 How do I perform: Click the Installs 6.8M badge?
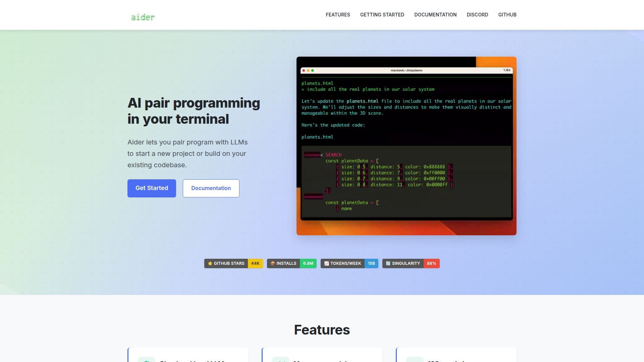click(x=292, y=263)
